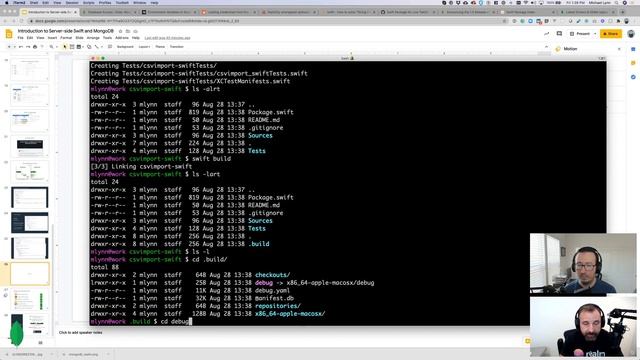Open the iTerm2 Session menu in menu bar
Image resolution: width=640 pixels, height=360 pixels.
pyautogui.click(x=72, y=2)
